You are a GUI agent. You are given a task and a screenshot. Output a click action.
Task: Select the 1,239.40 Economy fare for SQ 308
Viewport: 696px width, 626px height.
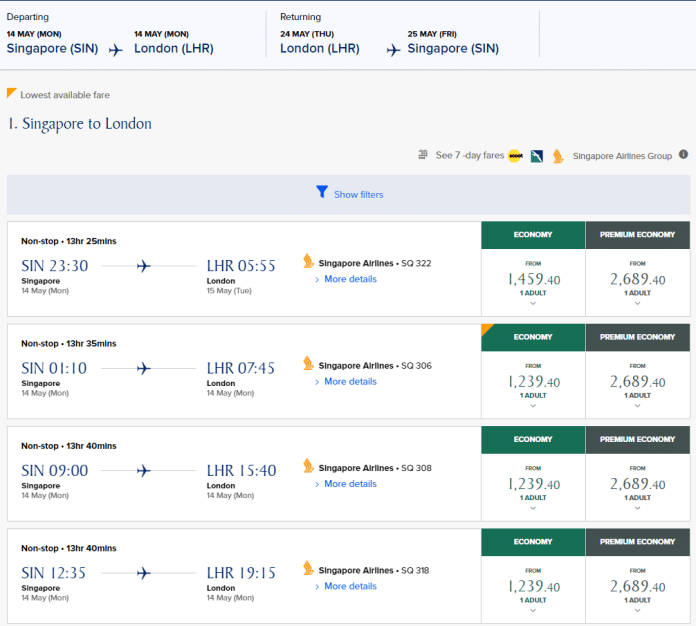(534, 484)
